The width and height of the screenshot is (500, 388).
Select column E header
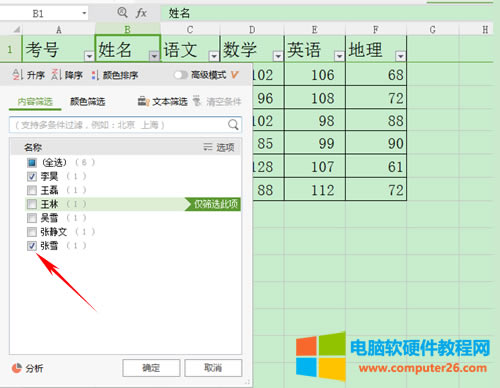coord(315,30)
